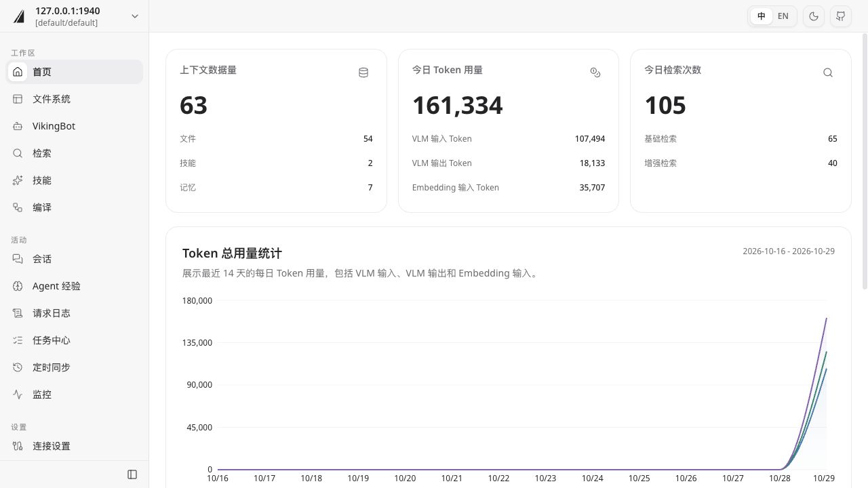Image resolution: width=868 pixels, height=488 pixels.
Task: Click the 监控 activity pulse icon
Action: (18, 394)
